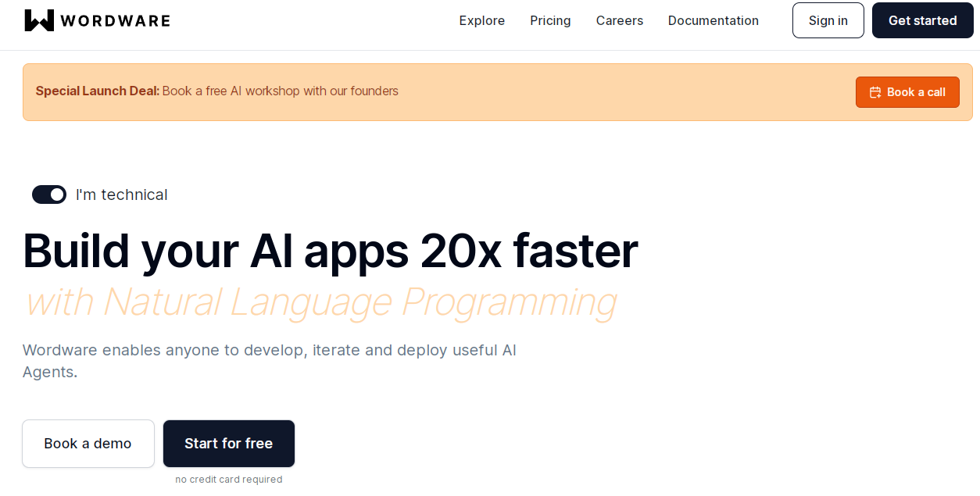This screenshot has height=496, width=980.
Task: Open the Careers navigation link
Action: pos(619,20)
